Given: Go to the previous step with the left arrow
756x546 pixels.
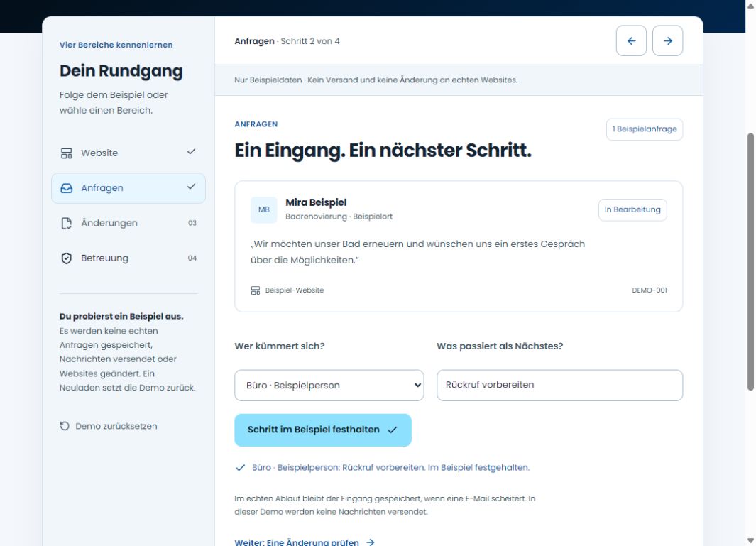Looking at the screenshot, I should [630, 41].
